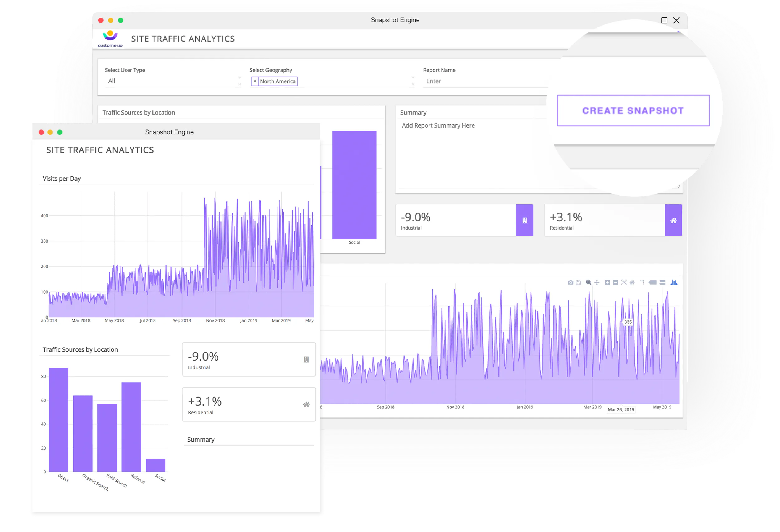The width and height of the screenshot is (780, 532).
Task: Remove the North America tag
Action: (255, 81)
